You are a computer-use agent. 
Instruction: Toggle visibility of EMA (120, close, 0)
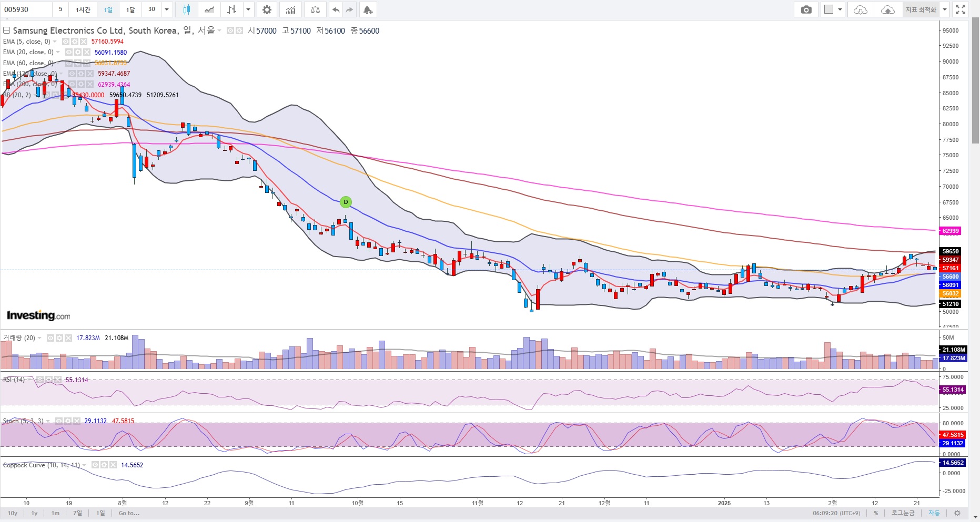click(72, 74)
